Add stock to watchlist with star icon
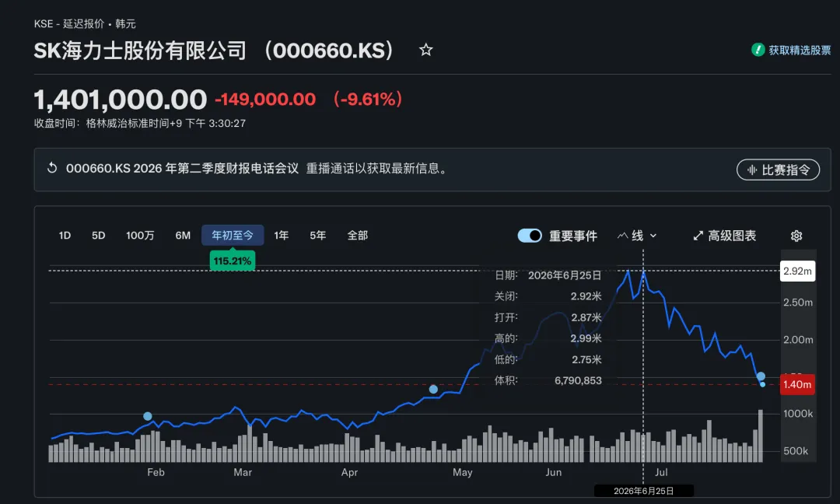 tap(426, 51)
